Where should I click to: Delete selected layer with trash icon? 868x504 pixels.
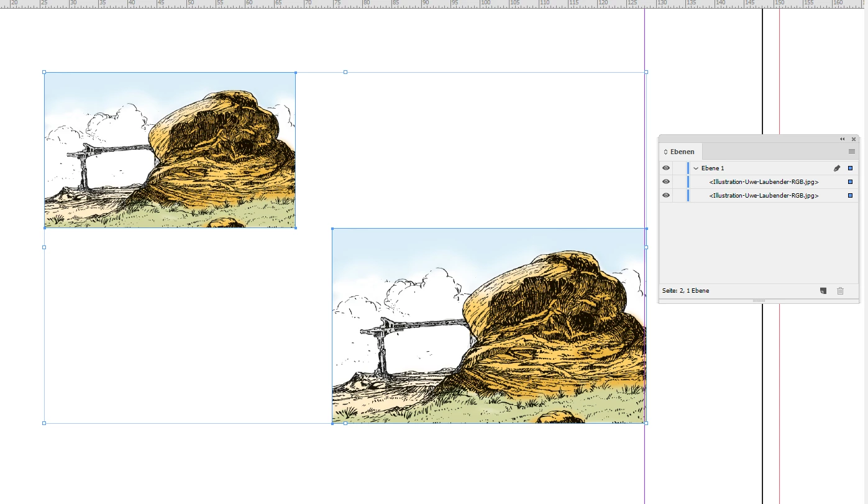[x=841, y=291]
